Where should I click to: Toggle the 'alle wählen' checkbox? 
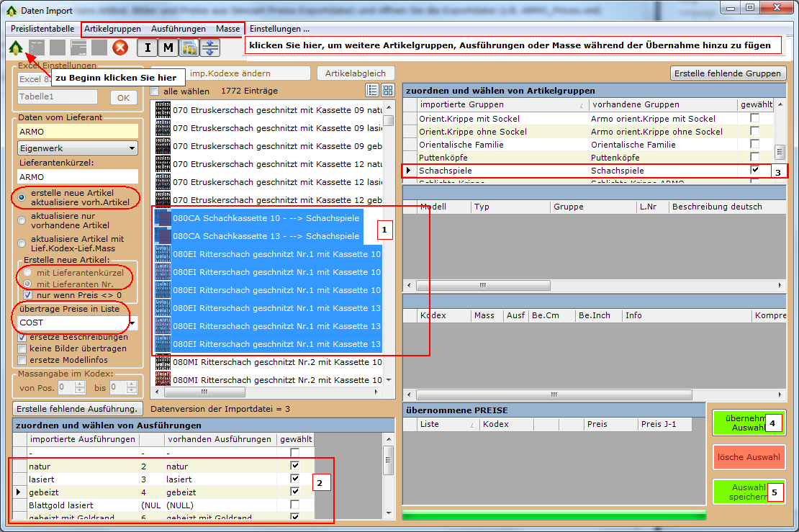155,91
